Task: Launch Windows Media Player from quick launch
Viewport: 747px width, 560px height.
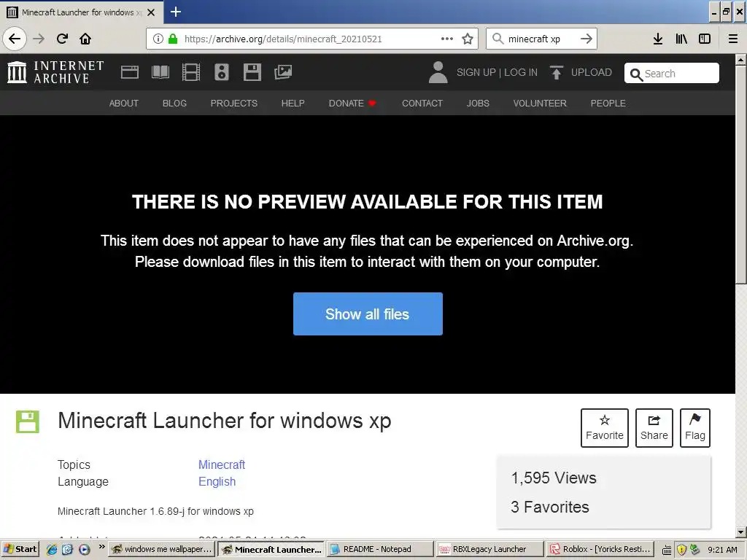Action: pyautogui.click(x=85, y=550)
